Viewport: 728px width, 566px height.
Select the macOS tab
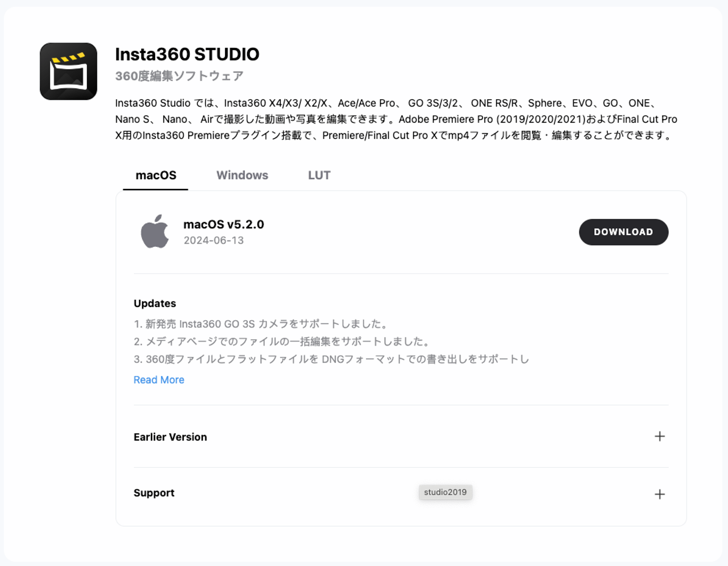pos(156,175)
